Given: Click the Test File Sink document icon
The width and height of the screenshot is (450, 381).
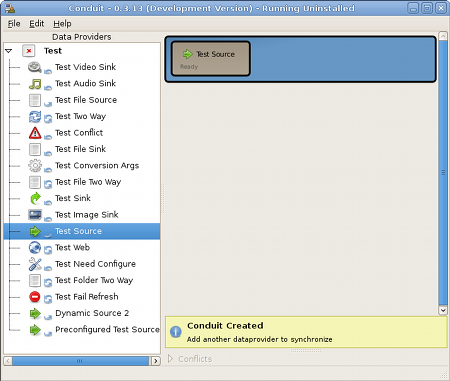Looking at the screenshot, I should 35,149.
